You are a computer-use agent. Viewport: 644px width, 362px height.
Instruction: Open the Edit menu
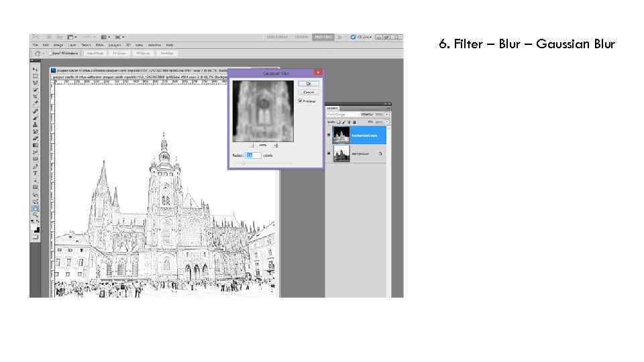point(46,45)
